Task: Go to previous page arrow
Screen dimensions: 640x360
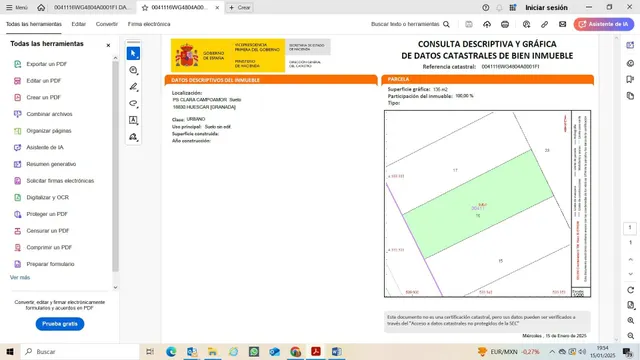Action: tap(631, 260)
